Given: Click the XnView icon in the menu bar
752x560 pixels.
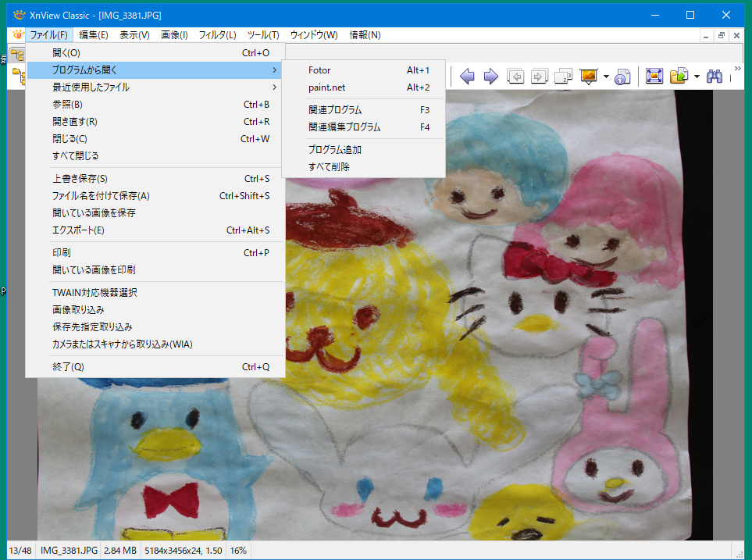Looking at the screenshot, I should coord(18,34).
